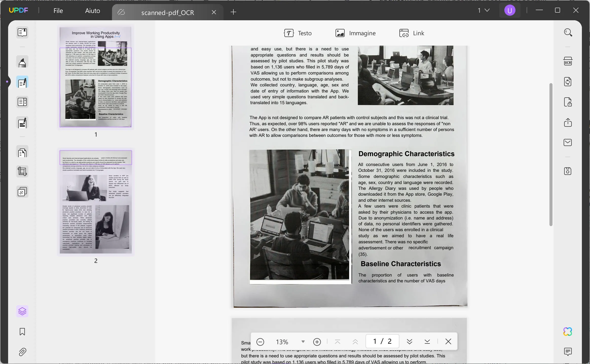Click the Link button in top toolbar

(x=412, y=33)
